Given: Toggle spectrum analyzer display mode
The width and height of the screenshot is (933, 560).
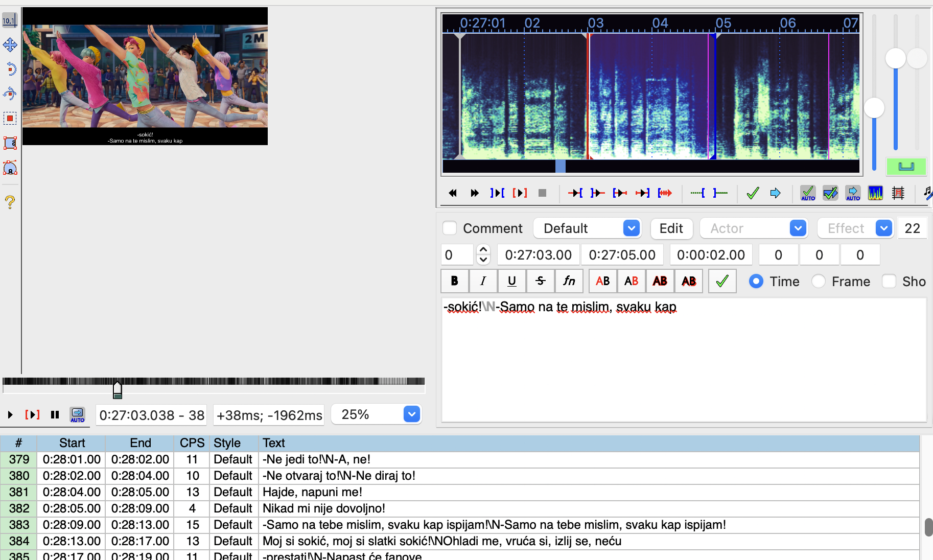Looking at the screenshot, I should click(x=875, y=193).
